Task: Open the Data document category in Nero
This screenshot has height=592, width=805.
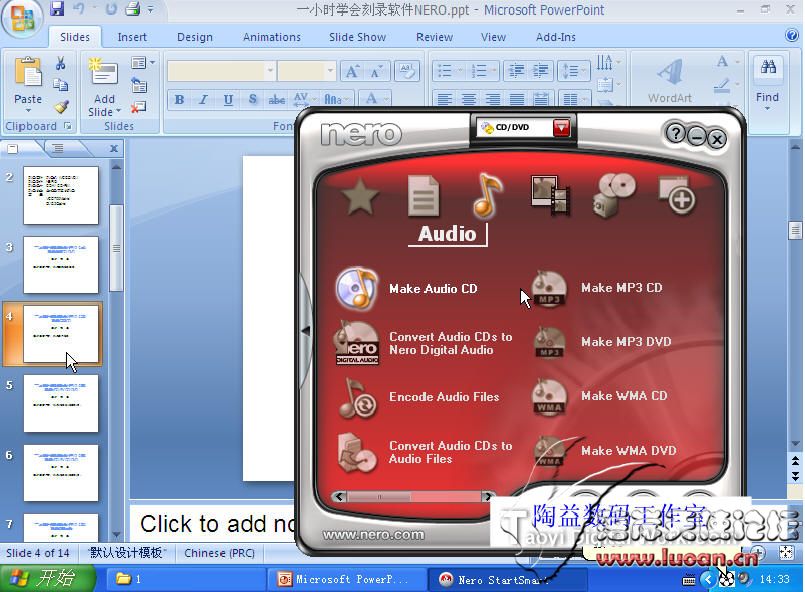Action: coord(424,196)
